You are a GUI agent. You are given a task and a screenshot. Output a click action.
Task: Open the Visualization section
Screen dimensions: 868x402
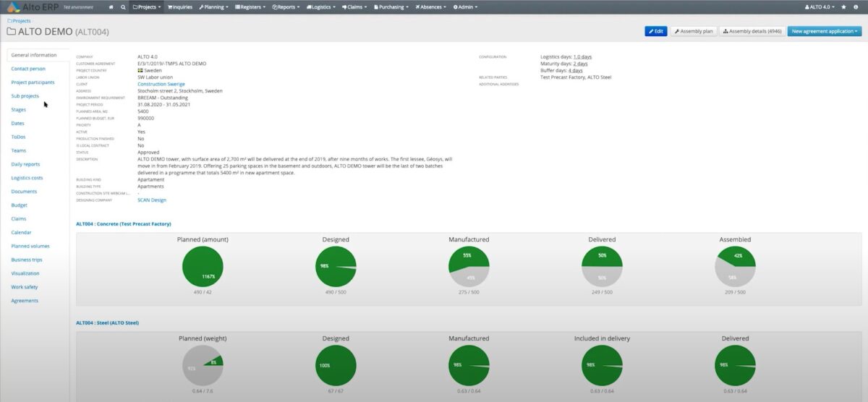pyautogui.click(x=25, y=273)
